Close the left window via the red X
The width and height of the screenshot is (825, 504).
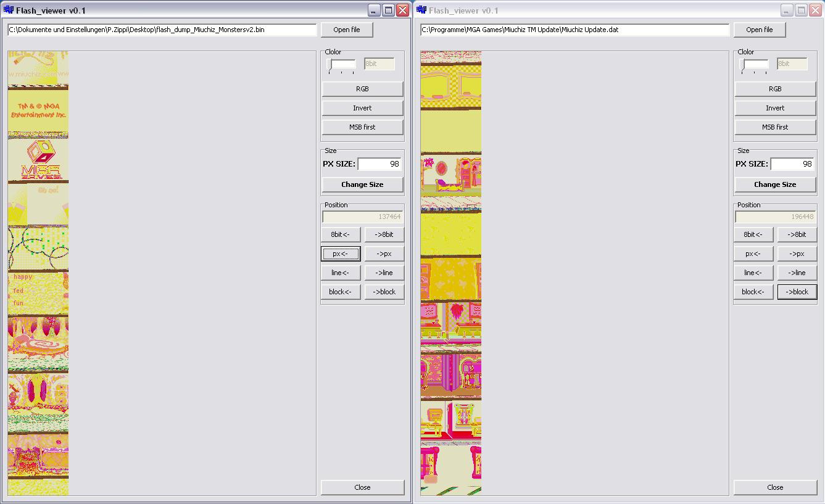(x=402, y=10)
